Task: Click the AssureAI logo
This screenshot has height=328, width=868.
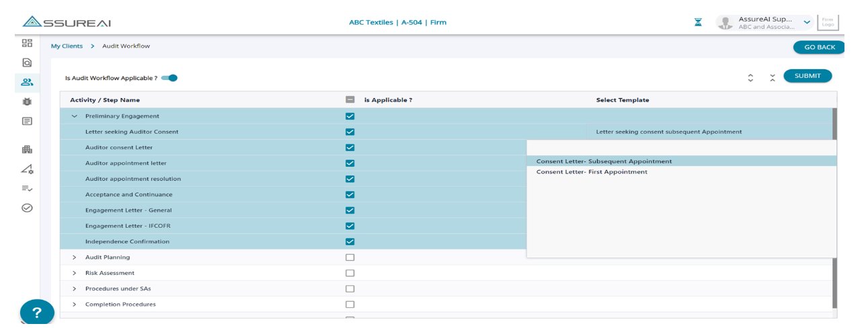Action: (66, 22)
